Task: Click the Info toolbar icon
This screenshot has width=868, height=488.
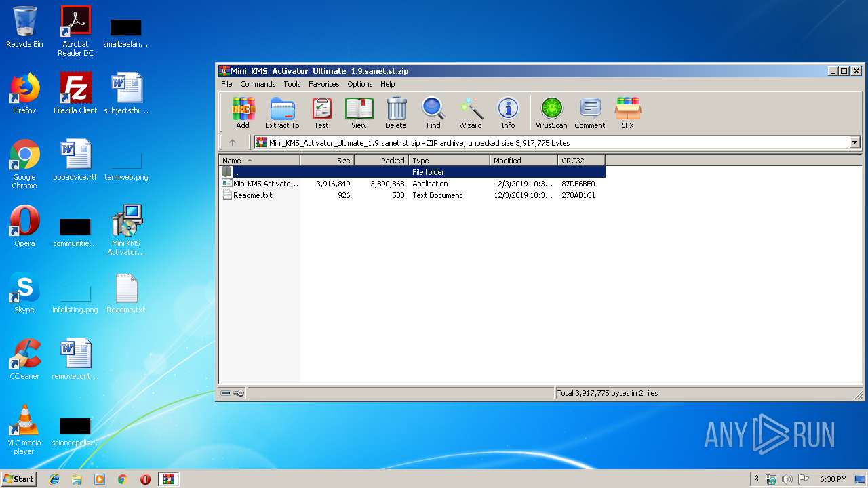Action: coord(508,113)
